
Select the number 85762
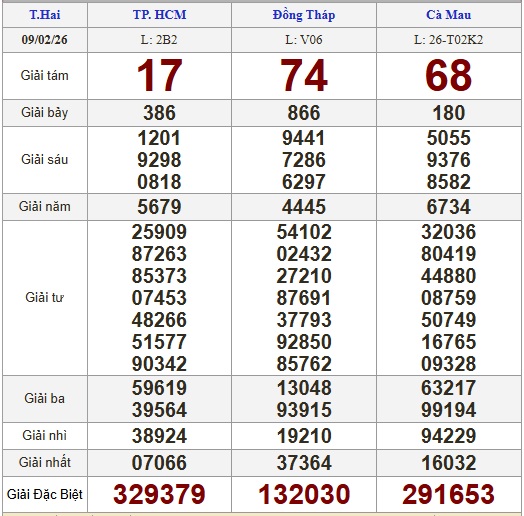tap(304, 364)
